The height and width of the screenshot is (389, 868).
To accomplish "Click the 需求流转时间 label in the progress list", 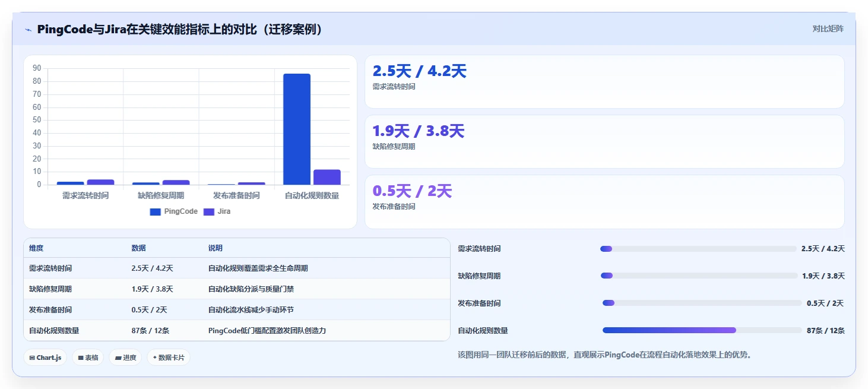I will [x=479, y=249].
